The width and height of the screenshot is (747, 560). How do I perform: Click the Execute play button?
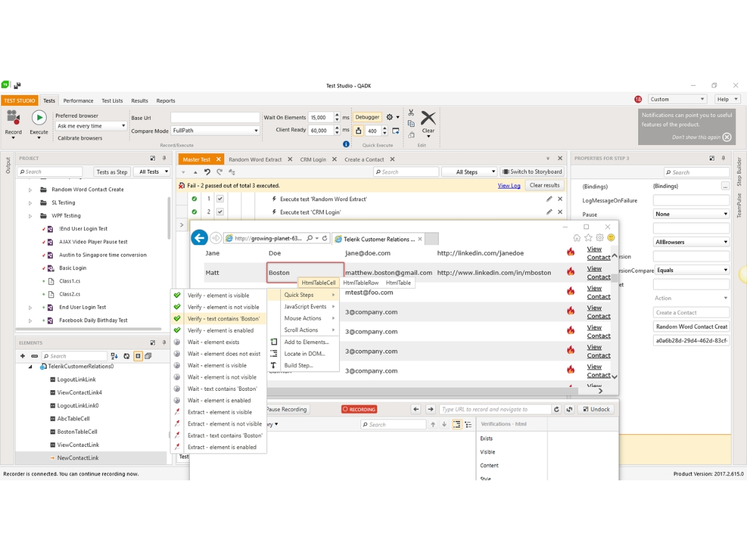39,117
